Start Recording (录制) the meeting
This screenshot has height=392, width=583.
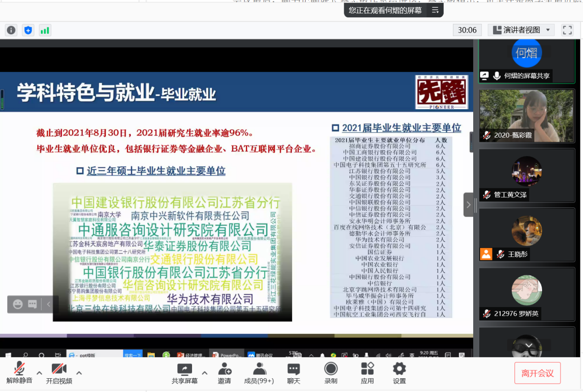[x=331, y=373]
